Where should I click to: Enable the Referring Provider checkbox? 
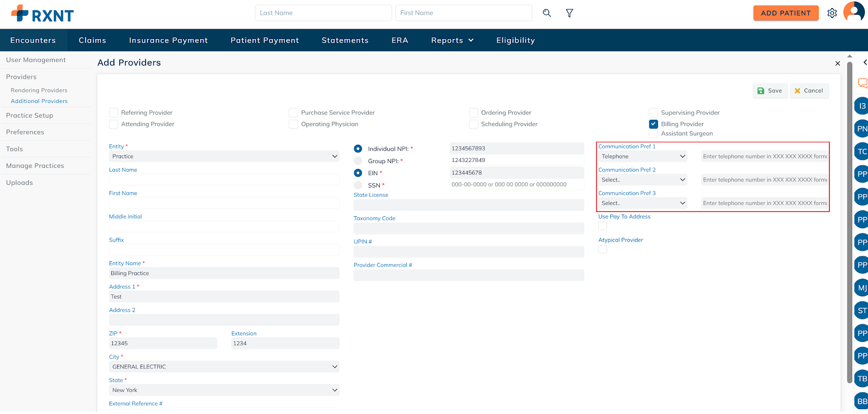coord(114,113)
